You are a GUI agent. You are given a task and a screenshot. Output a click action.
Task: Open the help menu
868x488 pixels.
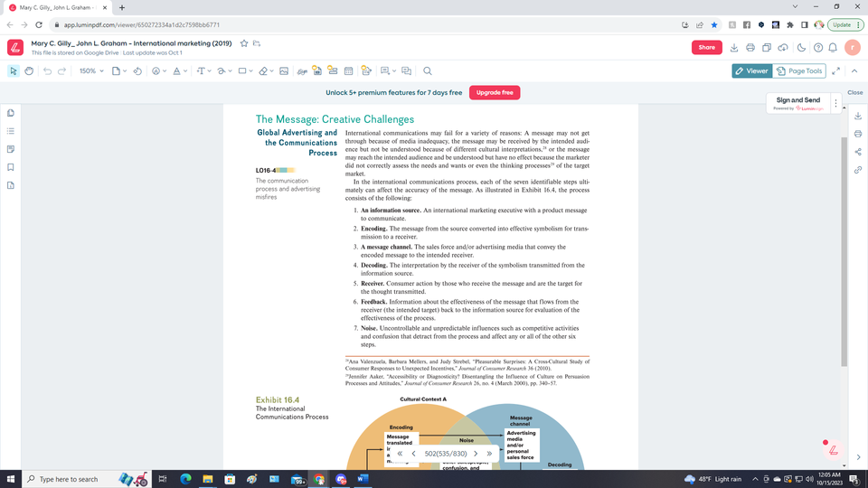[x=817, y=48]
